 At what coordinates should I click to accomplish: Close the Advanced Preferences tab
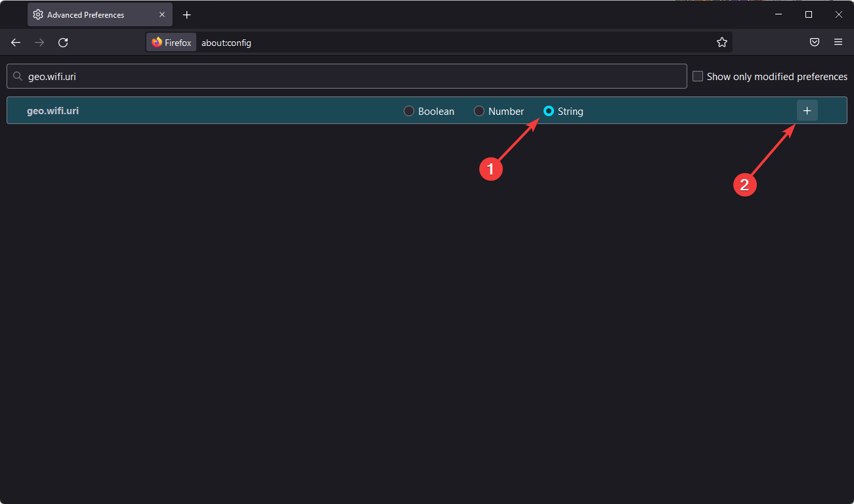coord(162,14)
